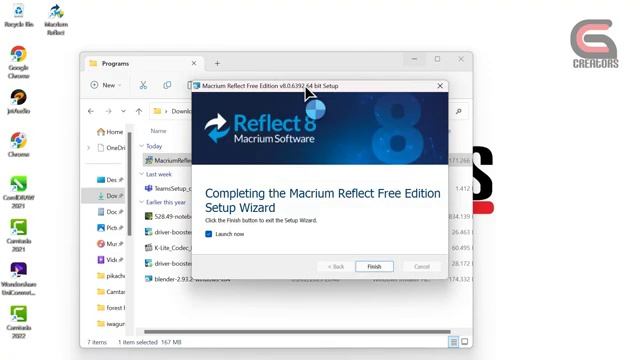640x360 pixels.
Task: Click the horizontal scrollbar in Explorer
Action: pyautogui.click(x=297, y=332)
